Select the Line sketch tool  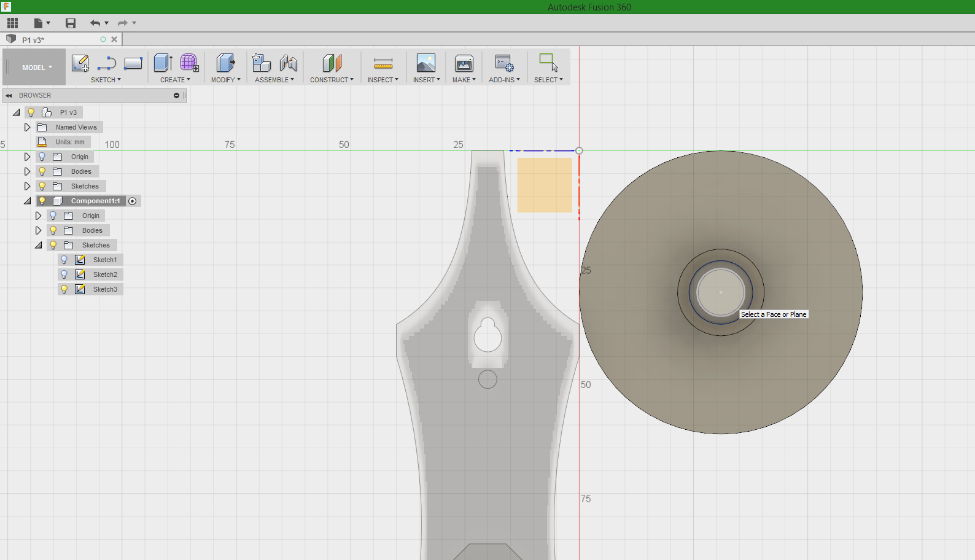coord(107,63)
